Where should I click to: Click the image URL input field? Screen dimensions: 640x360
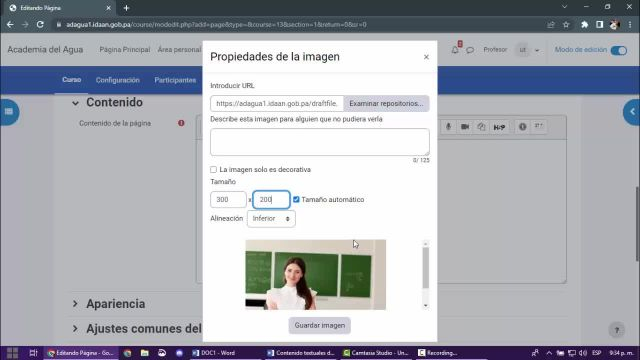coord(277,104)
